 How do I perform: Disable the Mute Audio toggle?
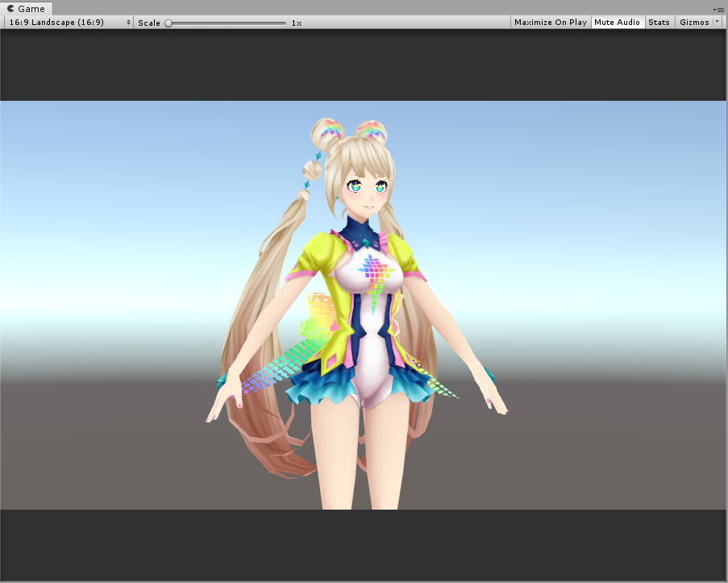pos(617,22)
